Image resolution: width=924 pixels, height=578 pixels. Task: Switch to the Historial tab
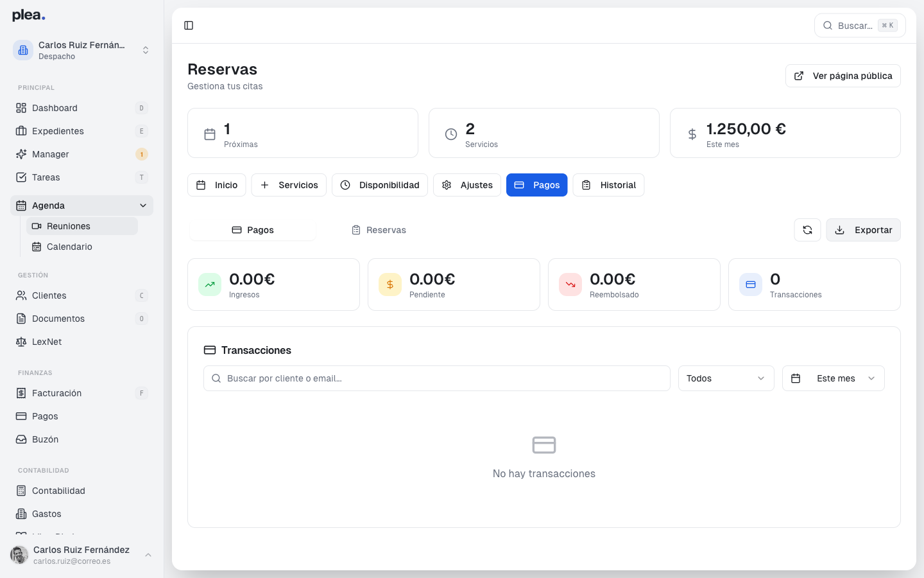(x=608, y=185)
